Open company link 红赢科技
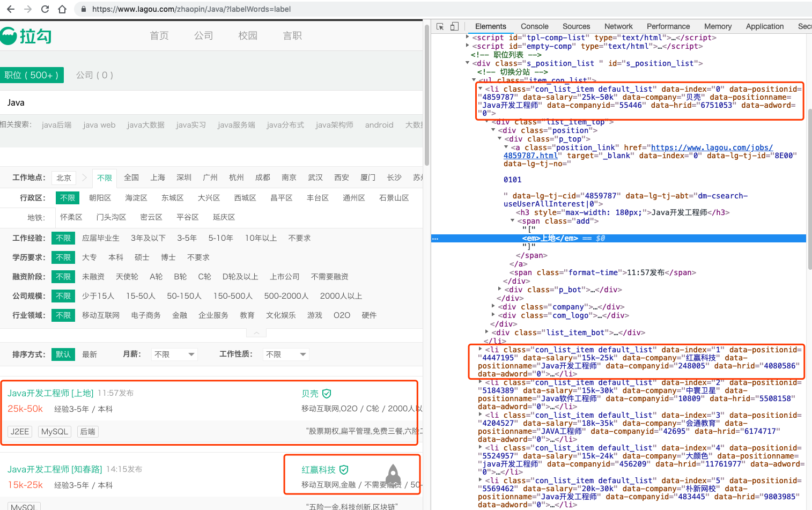 pyautogui.click(x=319, y=470)
